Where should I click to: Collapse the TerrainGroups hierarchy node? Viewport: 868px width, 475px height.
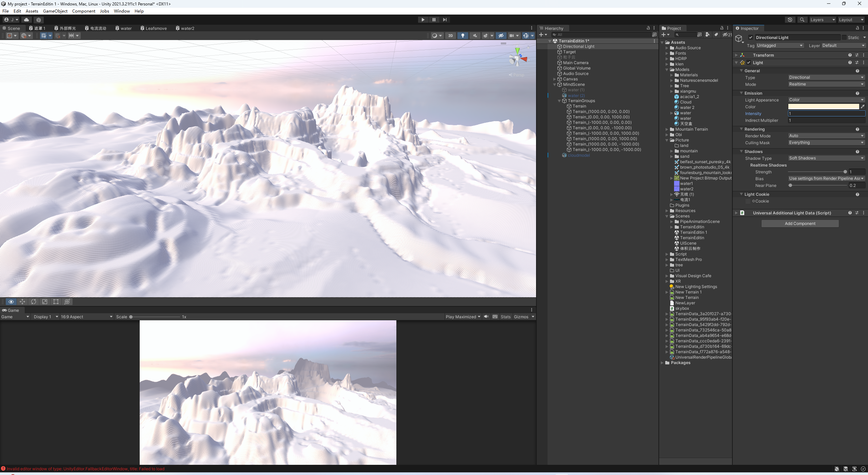559,101
